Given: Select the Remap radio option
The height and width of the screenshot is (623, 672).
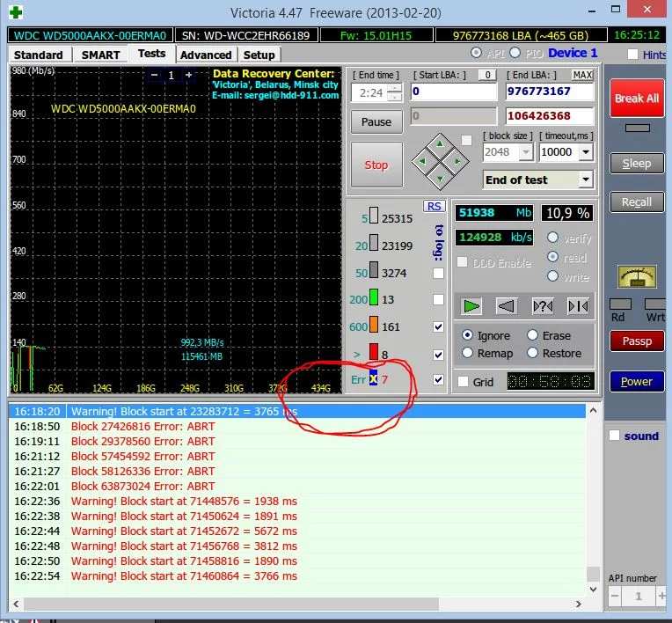Looking at the screenshot, I should [467, 353].
